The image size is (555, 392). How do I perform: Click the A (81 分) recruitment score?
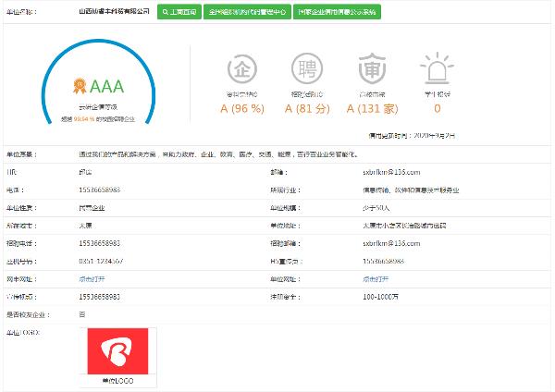306,108
